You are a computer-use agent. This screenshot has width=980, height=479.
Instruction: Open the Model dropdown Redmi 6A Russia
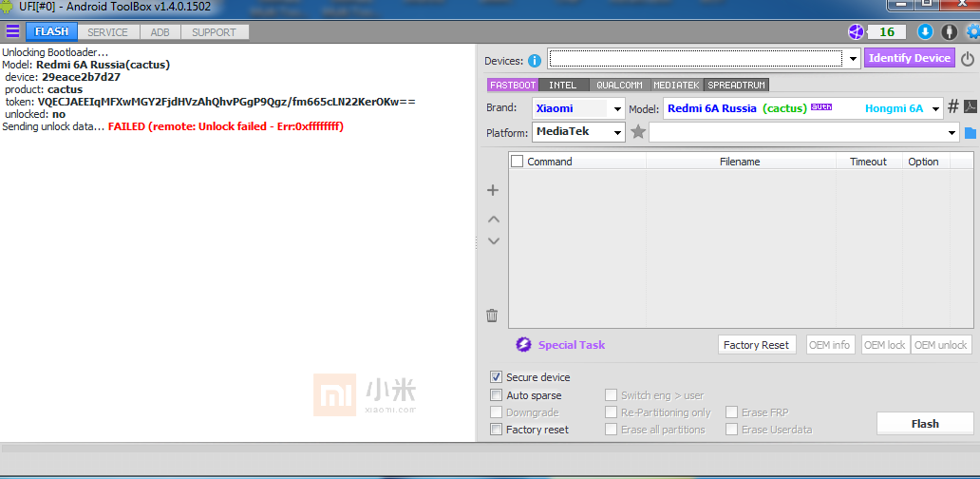tap(935, 108)
